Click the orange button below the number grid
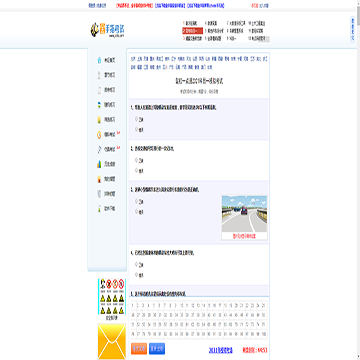 tap(139, 349)
